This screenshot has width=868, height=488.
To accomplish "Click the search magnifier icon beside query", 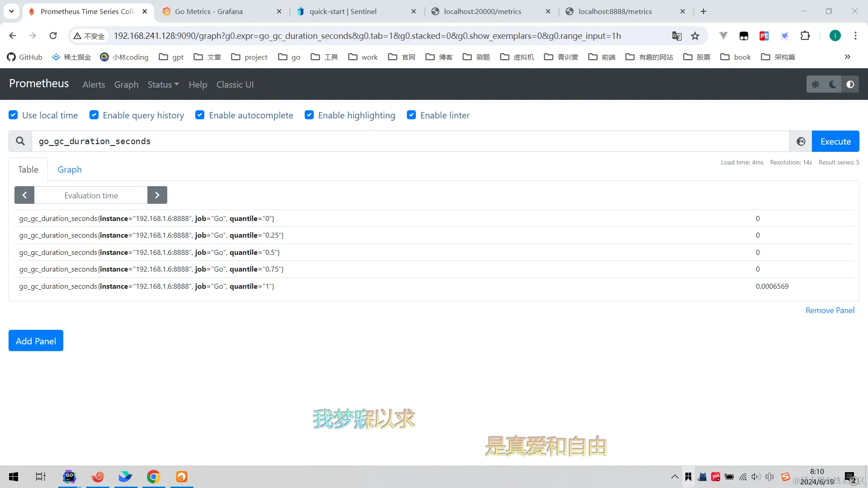I will pyautogui.click(x=20, y=141).
